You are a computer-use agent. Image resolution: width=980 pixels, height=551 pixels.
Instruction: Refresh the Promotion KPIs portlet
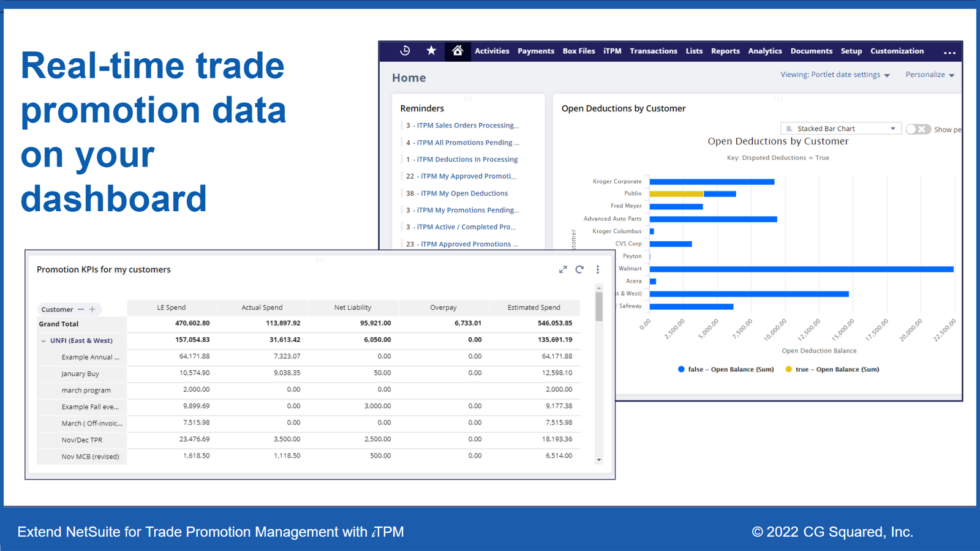pos(579,269)
